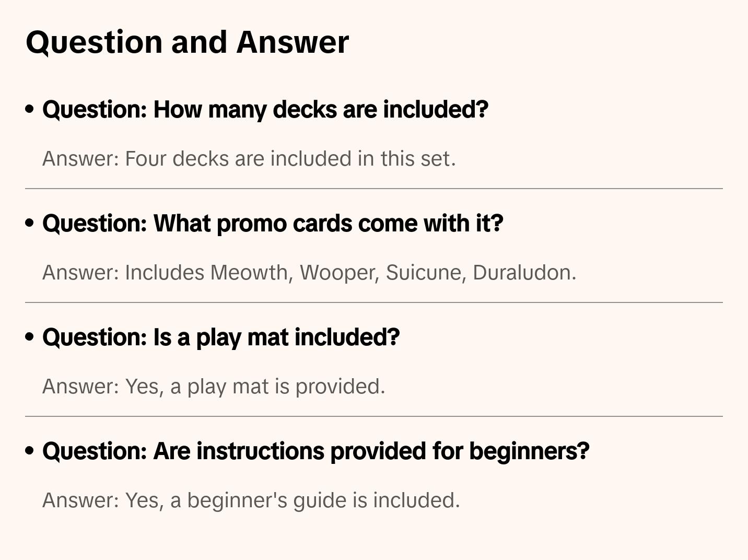This screenshot has height=560, width=748.
Task: Click the word 'Meowth' in the promo answer
Action: (x=249, y=273)
